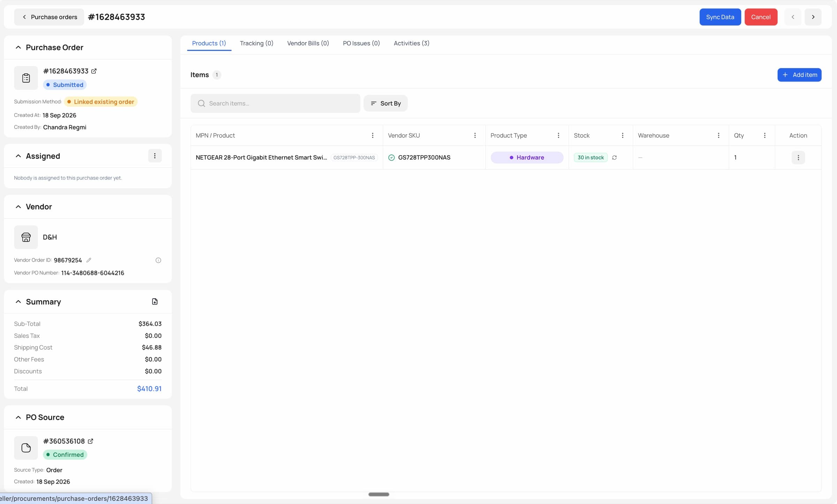Open external link beside #360536108
837x504 pixels.
(90, 441)
